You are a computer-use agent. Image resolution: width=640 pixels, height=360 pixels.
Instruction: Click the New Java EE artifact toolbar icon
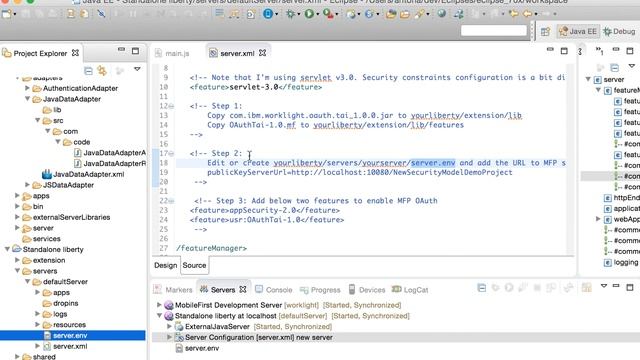pos(351,14)
